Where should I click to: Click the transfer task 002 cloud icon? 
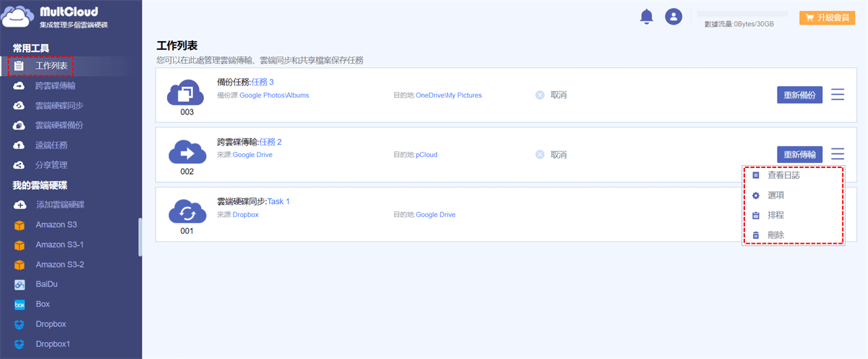tap(186, 153)
